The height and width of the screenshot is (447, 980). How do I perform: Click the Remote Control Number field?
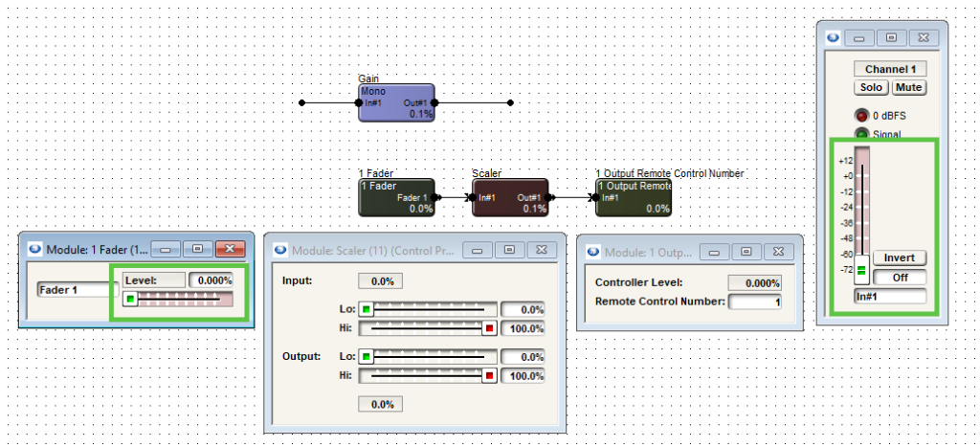tap(755, 302)
